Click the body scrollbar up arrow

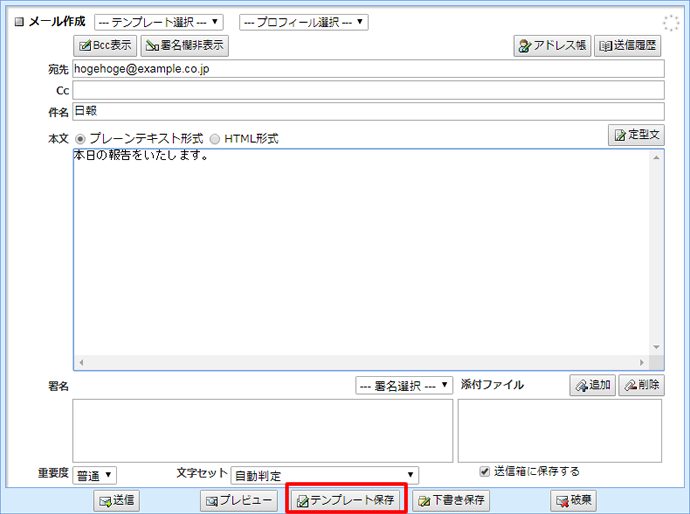pos(657,158)
